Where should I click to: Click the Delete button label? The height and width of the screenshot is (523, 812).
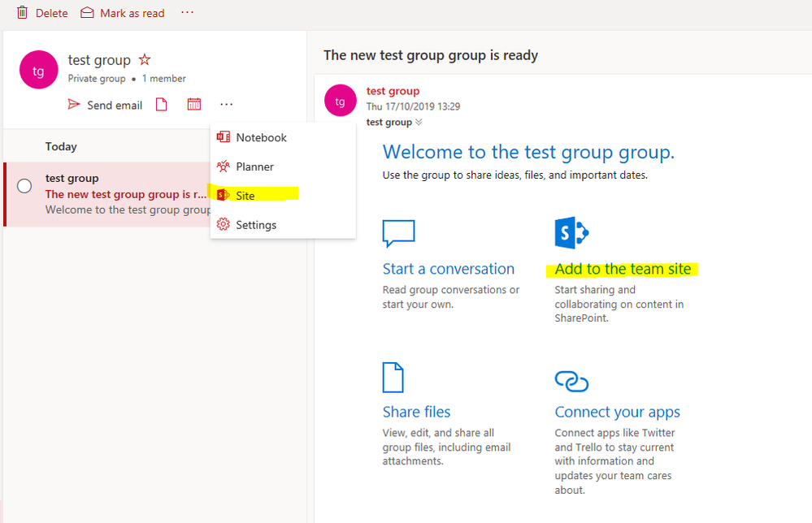click(52, 14)
